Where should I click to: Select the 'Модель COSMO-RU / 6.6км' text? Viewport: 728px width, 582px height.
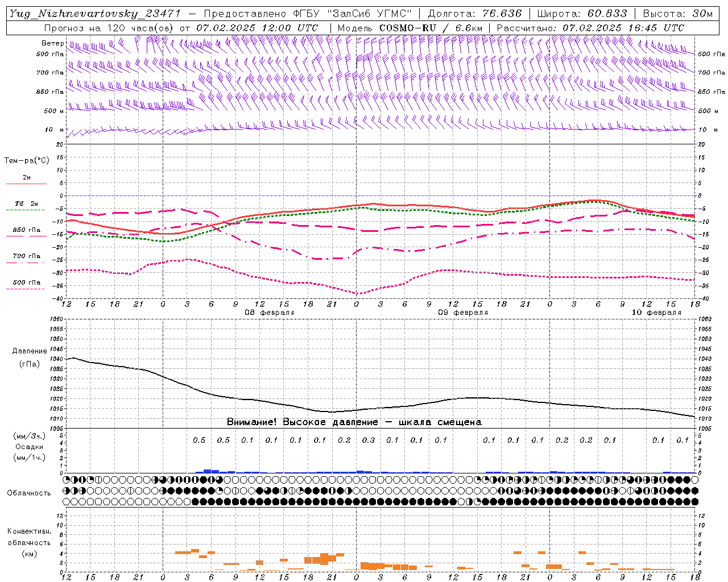point(410,28)
